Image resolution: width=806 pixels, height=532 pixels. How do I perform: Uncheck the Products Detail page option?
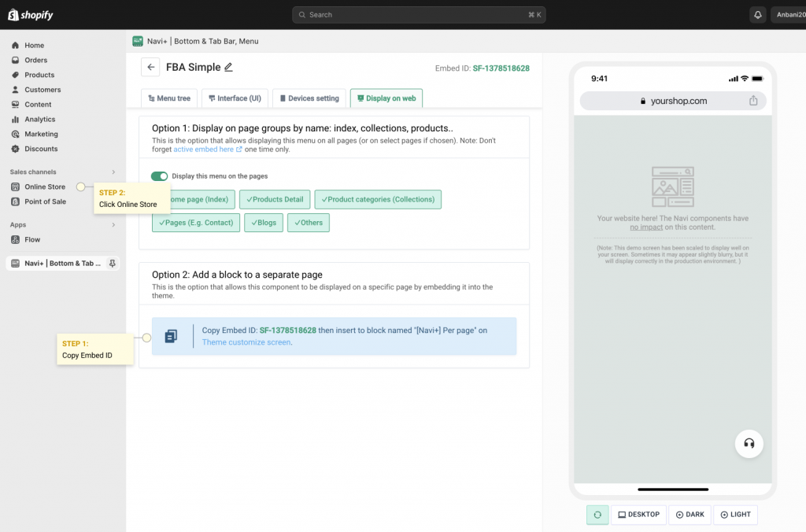pos(275,200)
